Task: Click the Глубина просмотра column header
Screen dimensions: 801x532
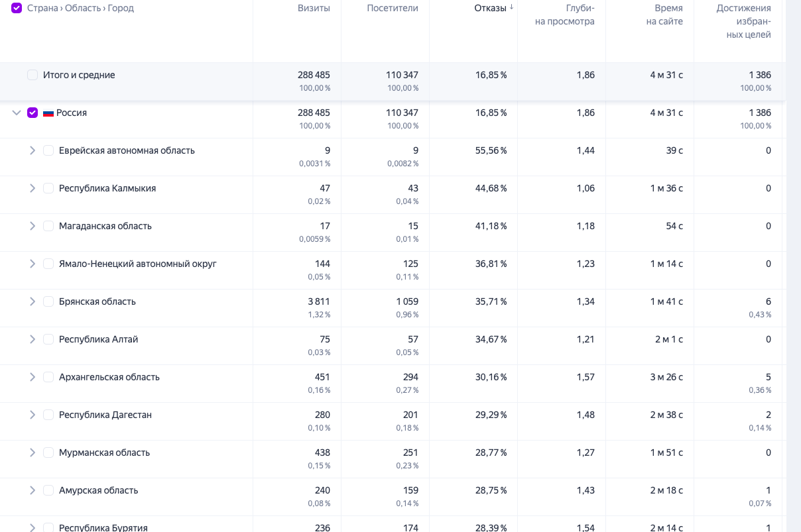Action: [x=564, y=15]
